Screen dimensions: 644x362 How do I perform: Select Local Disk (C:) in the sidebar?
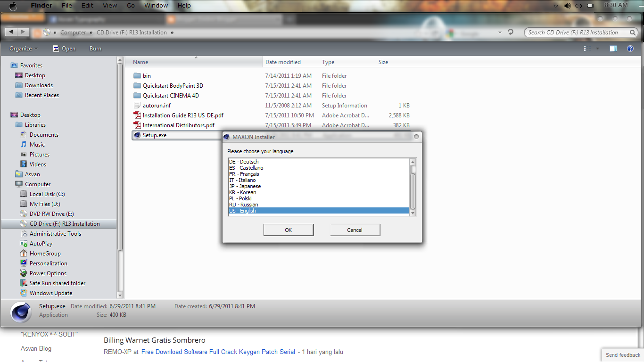point(47,194)
